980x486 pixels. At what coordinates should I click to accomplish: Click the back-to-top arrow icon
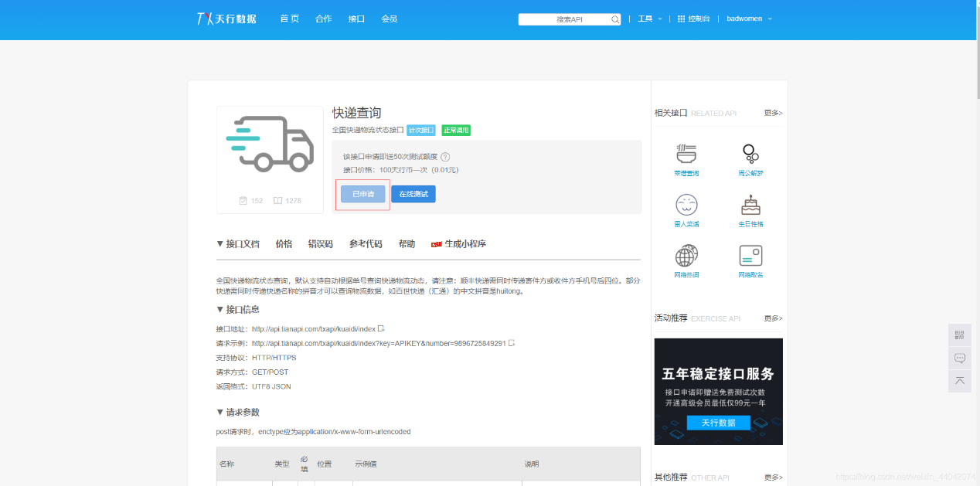(x=959, y=381)
